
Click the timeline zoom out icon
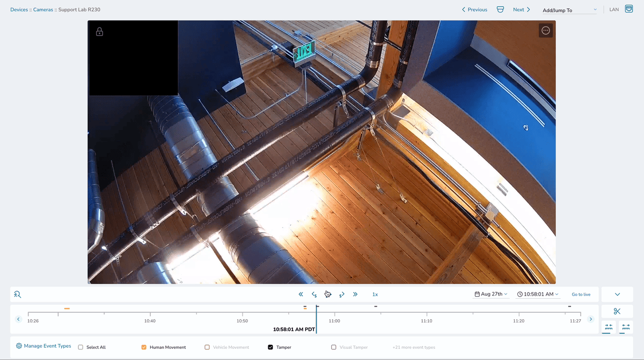[x=626, y=327]
